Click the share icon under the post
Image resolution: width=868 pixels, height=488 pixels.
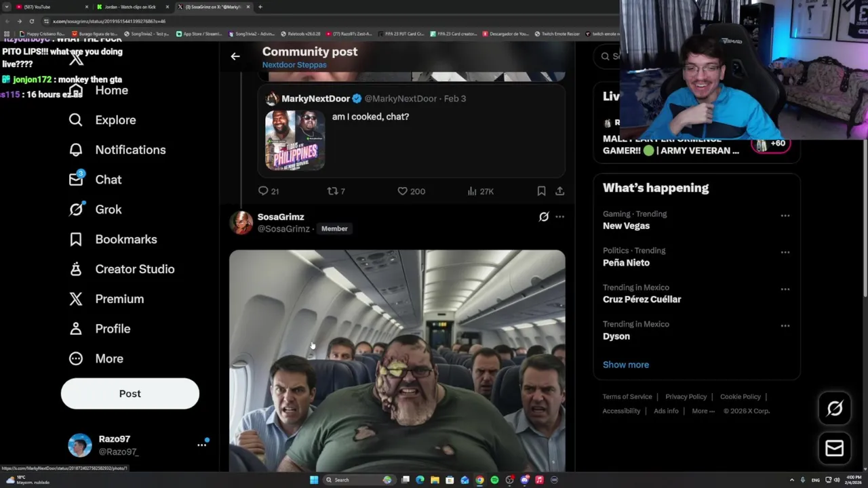click(559, 191)
